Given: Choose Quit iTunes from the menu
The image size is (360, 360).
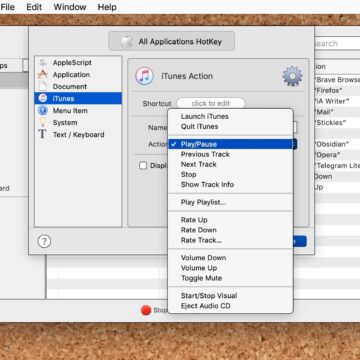Looking at the screenshot, I should point(230,126).
